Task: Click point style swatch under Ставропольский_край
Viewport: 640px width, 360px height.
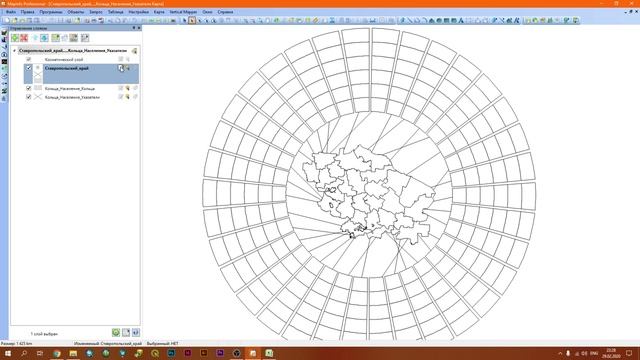Action: point(38,68)
